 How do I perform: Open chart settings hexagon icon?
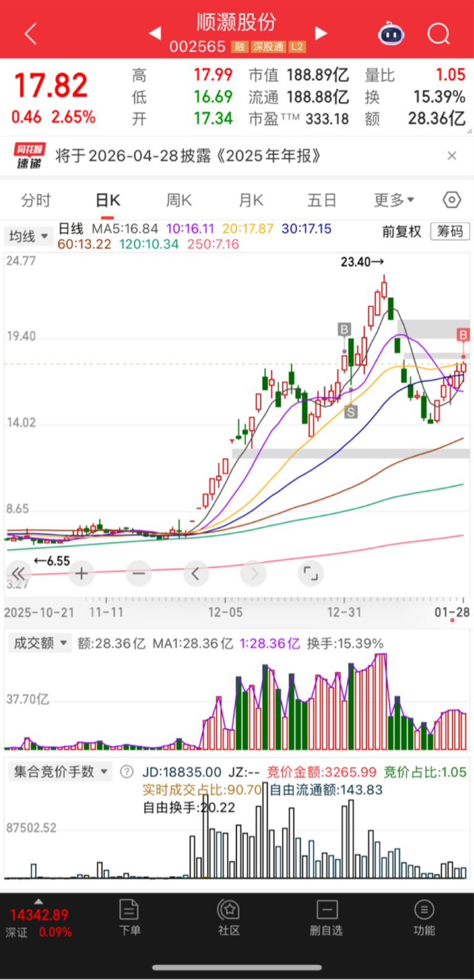(452, 200)
